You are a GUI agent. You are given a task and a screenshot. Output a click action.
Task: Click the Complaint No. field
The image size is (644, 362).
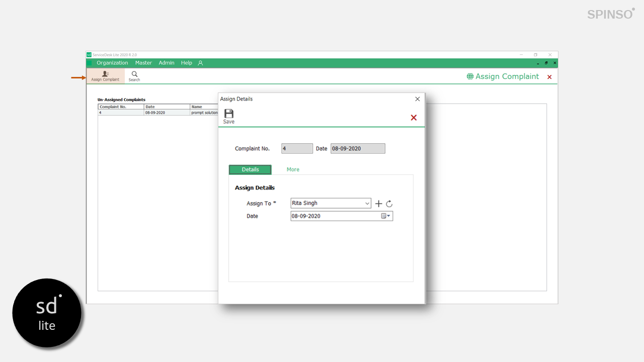(297, 149)
